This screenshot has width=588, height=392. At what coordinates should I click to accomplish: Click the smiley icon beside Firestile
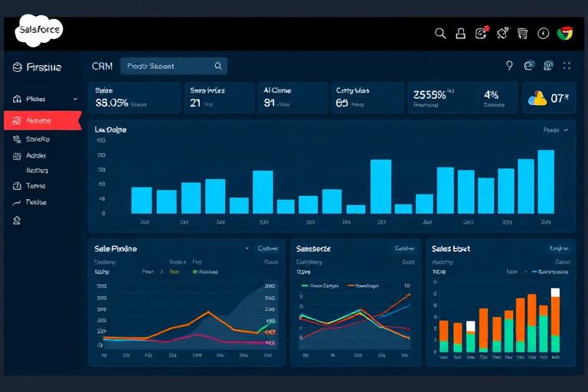pos(18,67)
